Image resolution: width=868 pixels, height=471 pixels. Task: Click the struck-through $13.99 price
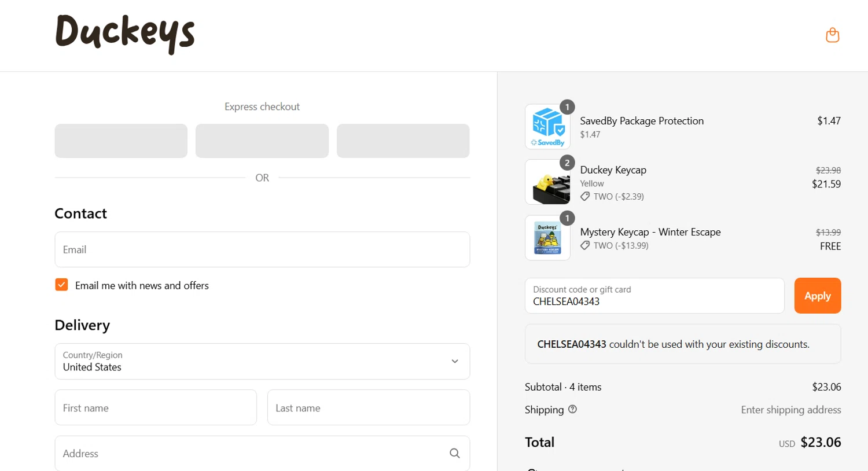point(828,232)
